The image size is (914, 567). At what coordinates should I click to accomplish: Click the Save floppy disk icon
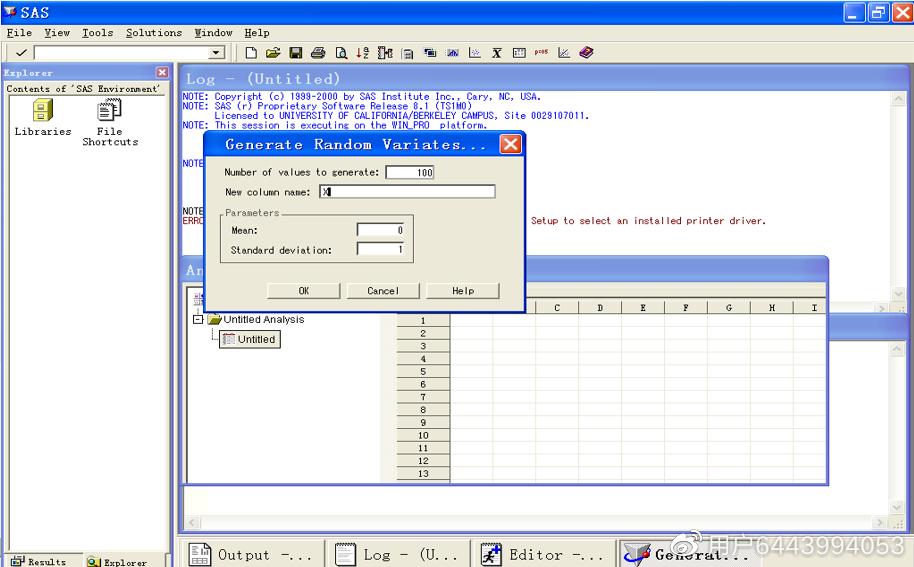(296, 53)
